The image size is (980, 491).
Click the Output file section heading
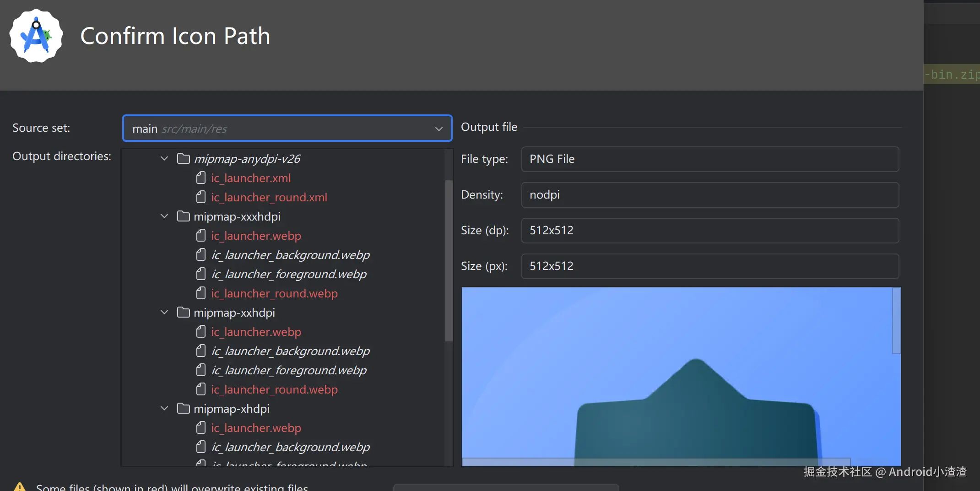pyautogui.click(x=489, y=127)
